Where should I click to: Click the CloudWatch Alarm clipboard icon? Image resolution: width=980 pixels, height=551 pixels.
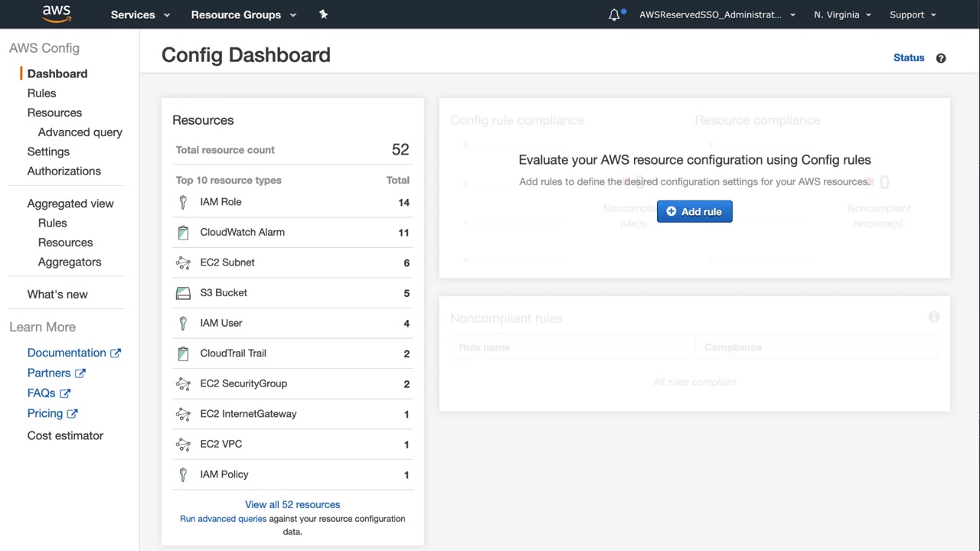pos(183,233)
